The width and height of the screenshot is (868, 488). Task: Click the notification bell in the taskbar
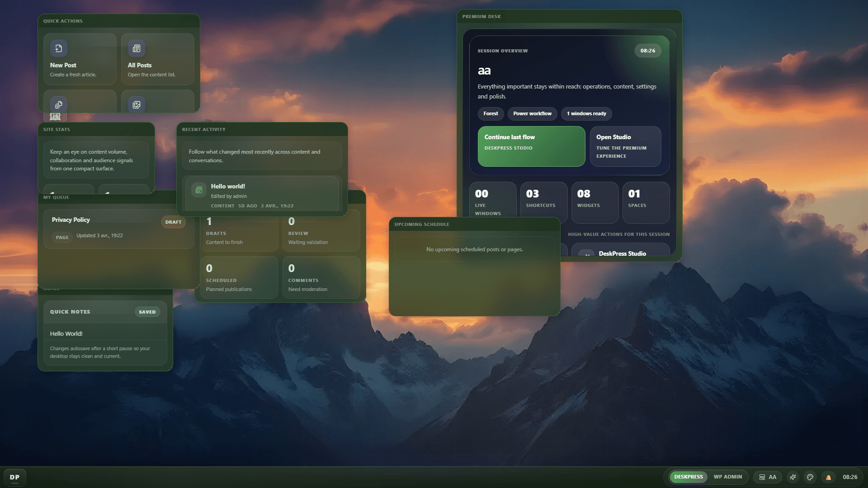click(828, 478)
